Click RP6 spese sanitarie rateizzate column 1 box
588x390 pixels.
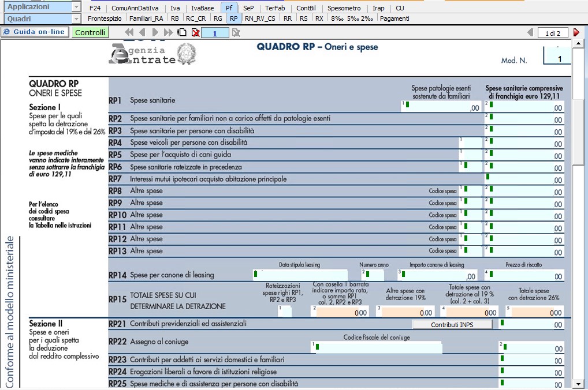click(x=471, y=167)
